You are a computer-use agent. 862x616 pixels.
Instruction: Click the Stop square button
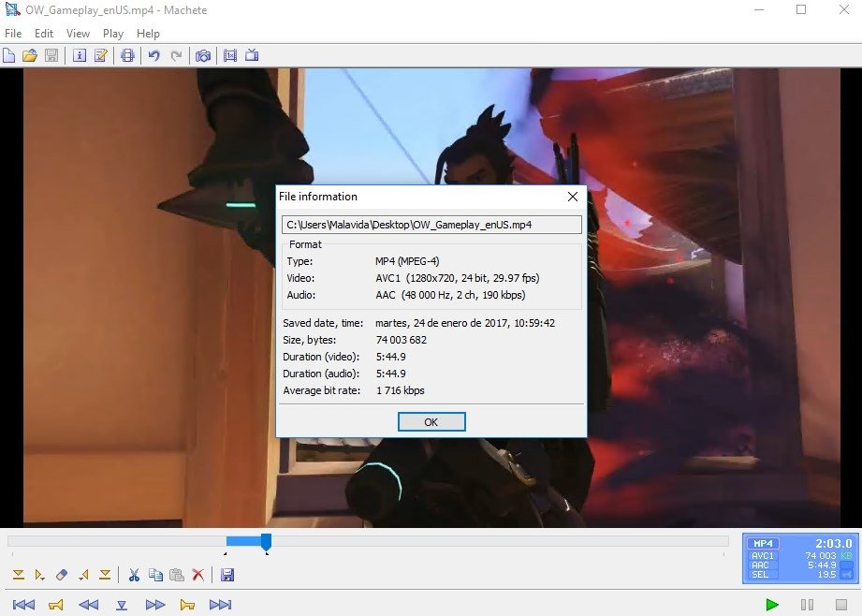click(x=841, y=605)
